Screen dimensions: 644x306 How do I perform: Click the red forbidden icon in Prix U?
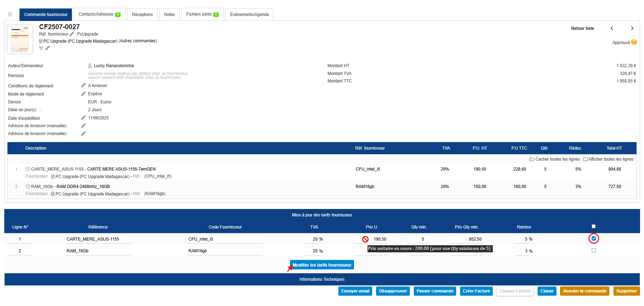[365, 239]
